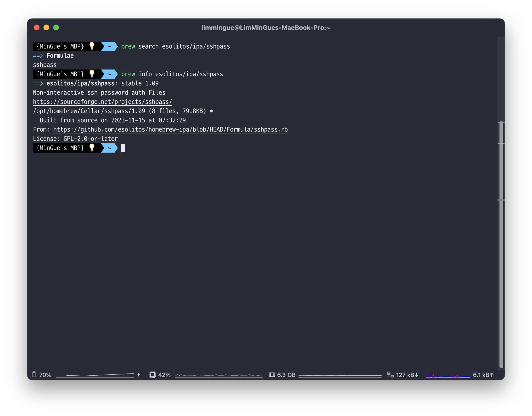
Task: Open the sourceforge.net sshpass project link
Action: (103, 102)
